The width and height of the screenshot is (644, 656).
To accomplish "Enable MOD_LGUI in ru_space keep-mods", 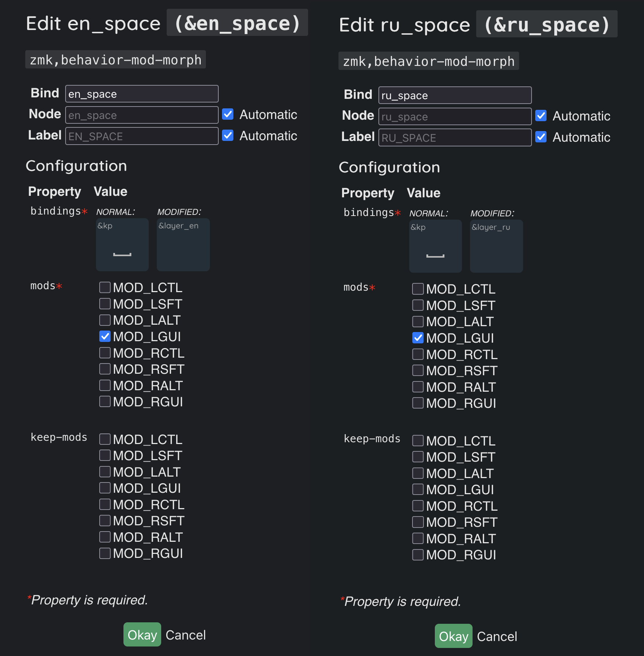I will [418, 490].
